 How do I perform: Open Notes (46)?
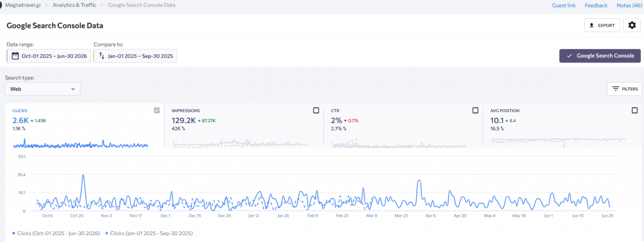point(628,5)
